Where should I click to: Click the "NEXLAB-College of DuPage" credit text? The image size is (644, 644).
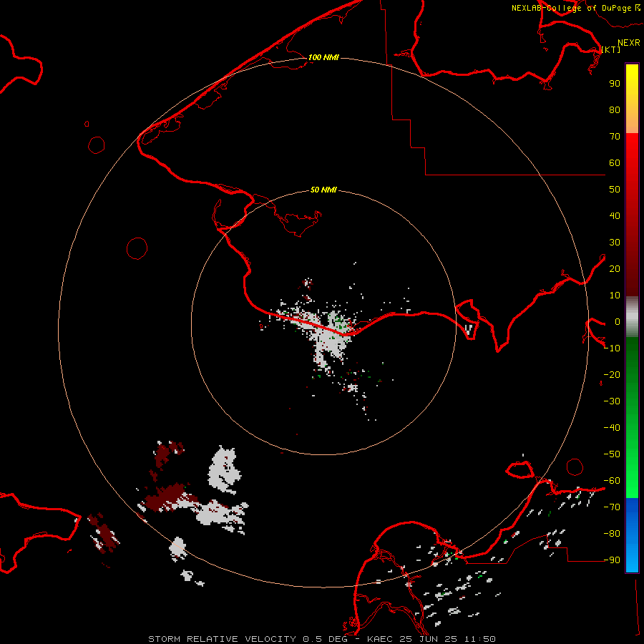click(572, 8)
